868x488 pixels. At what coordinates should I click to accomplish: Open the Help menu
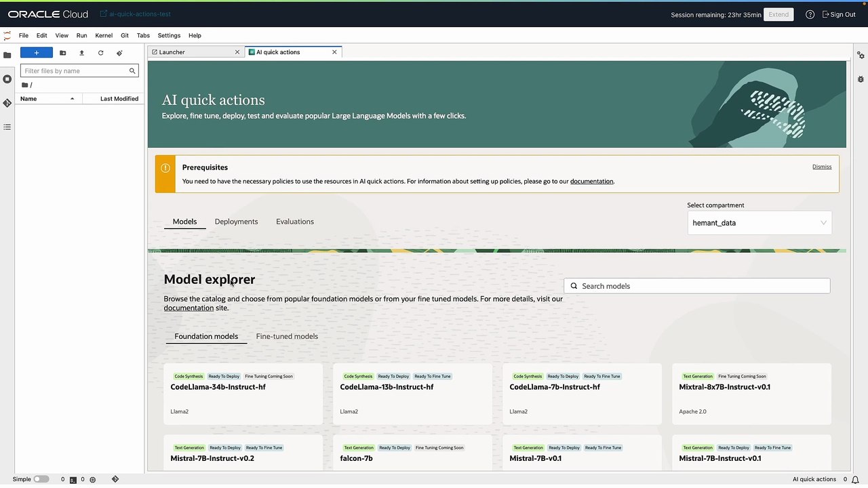coord(195,35)
